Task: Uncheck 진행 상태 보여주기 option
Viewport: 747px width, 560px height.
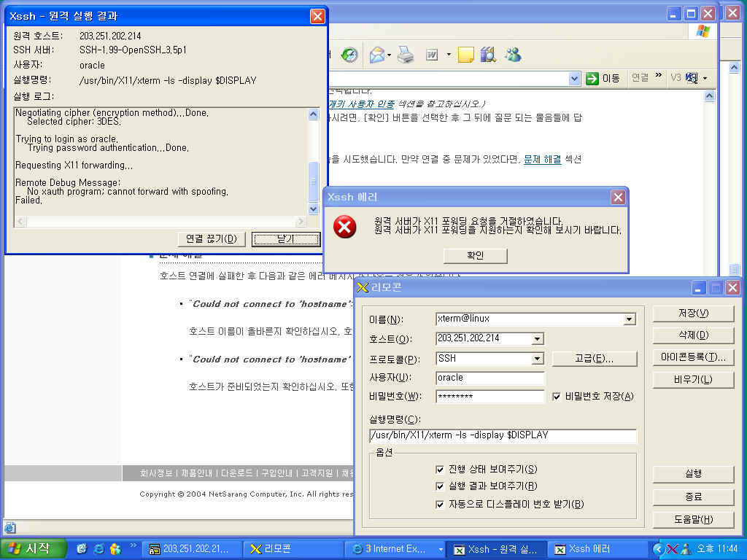Action: [x=441, y=469]
